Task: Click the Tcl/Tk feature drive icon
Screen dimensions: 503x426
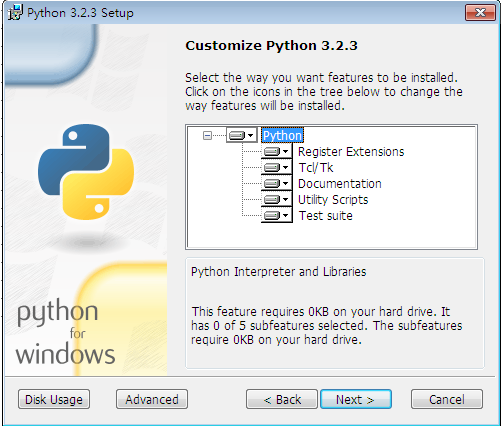Action: pyautogui.click(x=272, y=167)
